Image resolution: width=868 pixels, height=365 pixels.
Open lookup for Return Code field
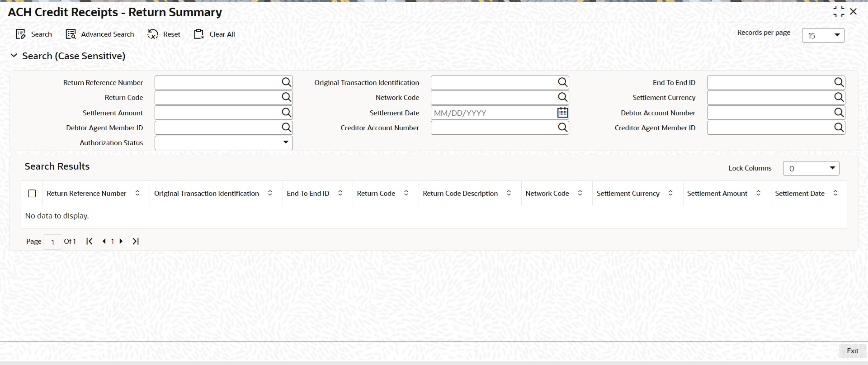(286, 97)
